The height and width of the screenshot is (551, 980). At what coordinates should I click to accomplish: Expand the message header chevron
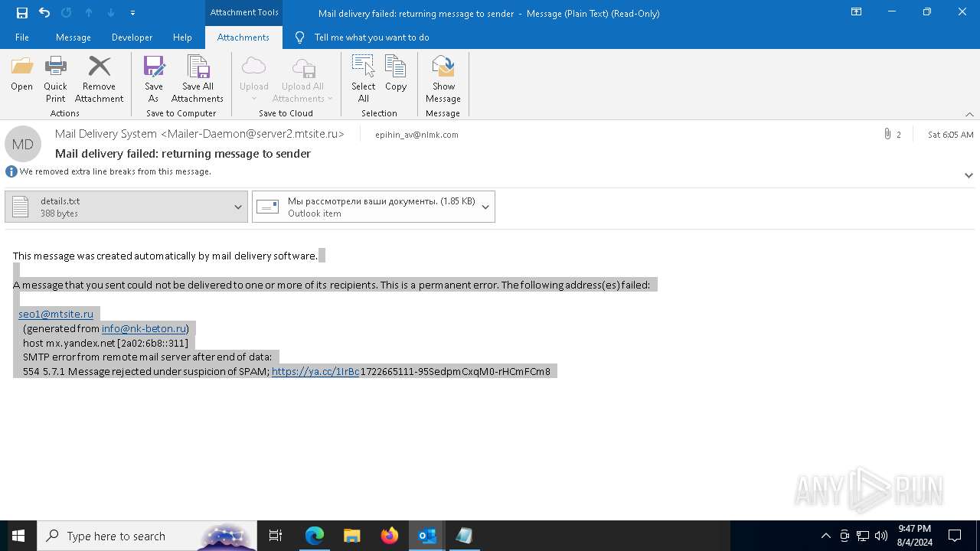[x=969, y=175]
